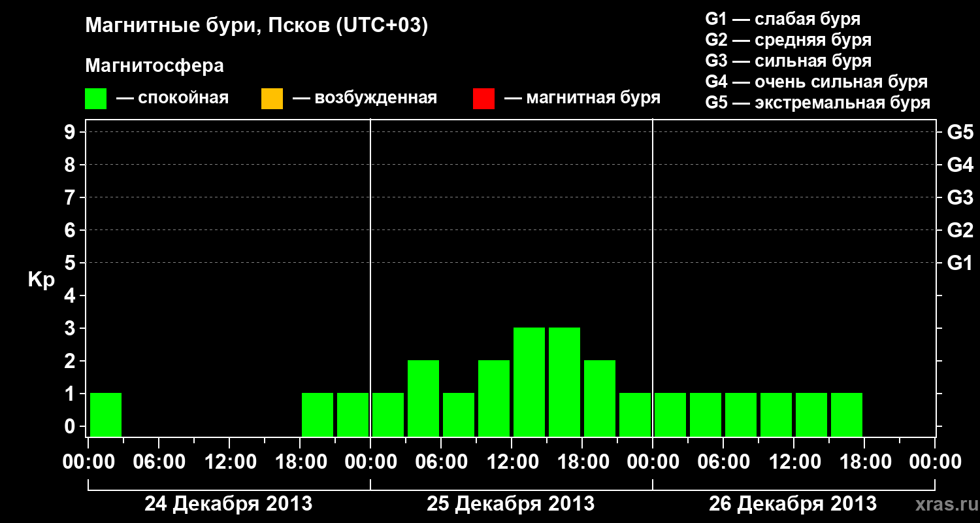Click the 12:00 tick label under Dec 24
Image resolution: width=980 pixels, height=523 pixels.
(x=229, y=462)
